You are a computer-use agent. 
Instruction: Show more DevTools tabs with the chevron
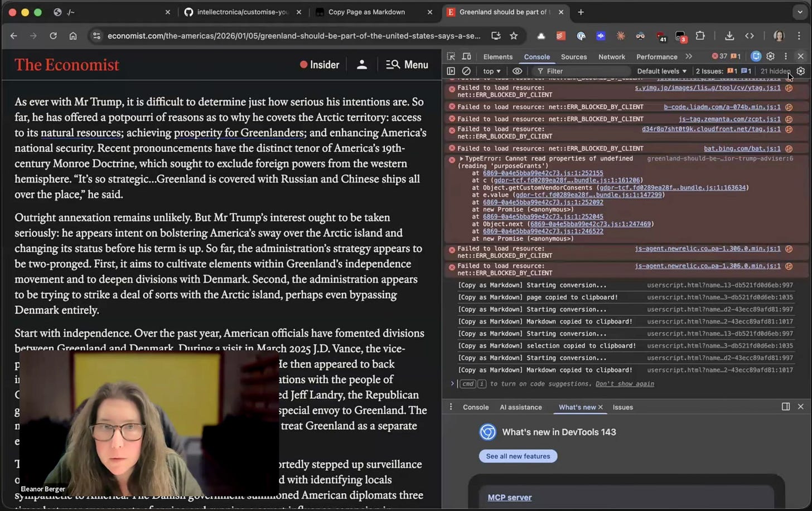coord(689,56)
